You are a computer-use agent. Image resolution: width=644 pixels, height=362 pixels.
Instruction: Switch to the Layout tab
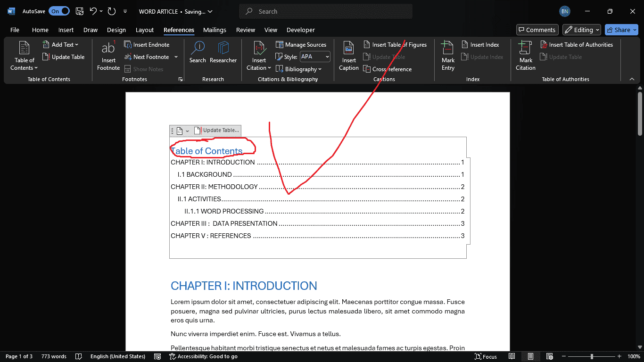[144, 30]
